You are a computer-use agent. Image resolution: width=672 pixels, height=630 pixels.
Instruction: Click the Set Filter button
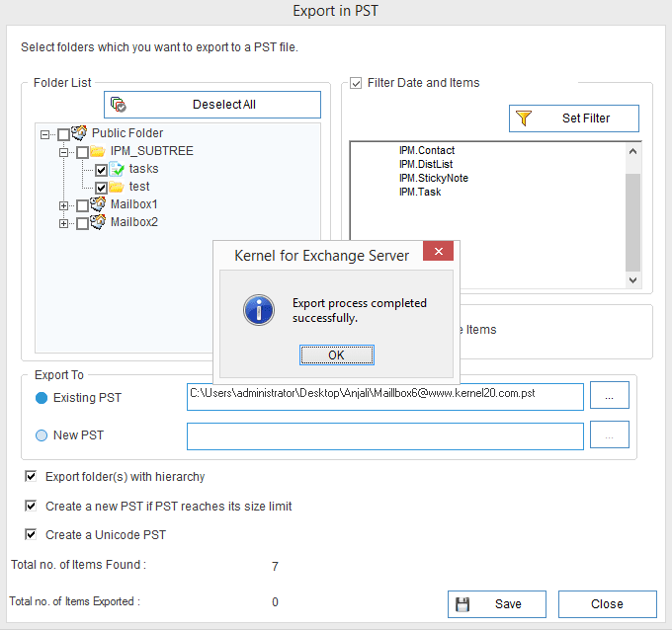point(574,118)
